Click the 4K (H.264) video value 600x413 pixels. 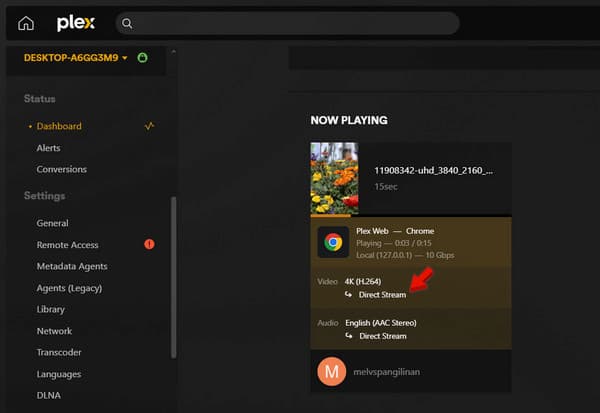click(362, 282)
